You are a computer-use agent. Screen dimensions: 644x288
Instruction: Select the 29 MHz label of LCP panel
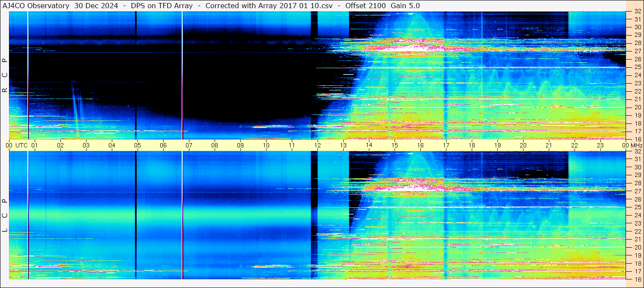point(637,175)
